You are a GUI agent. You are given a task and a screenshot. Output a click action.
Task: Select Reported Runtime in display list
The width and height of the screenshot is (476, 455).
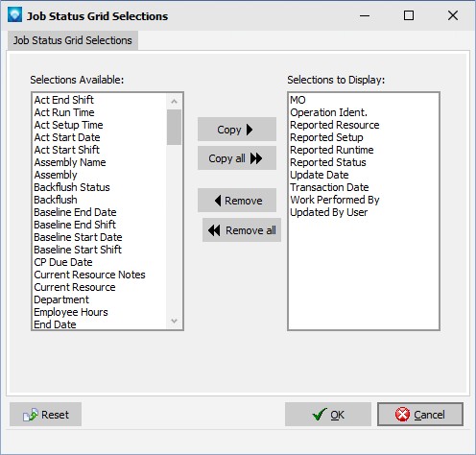332,150
